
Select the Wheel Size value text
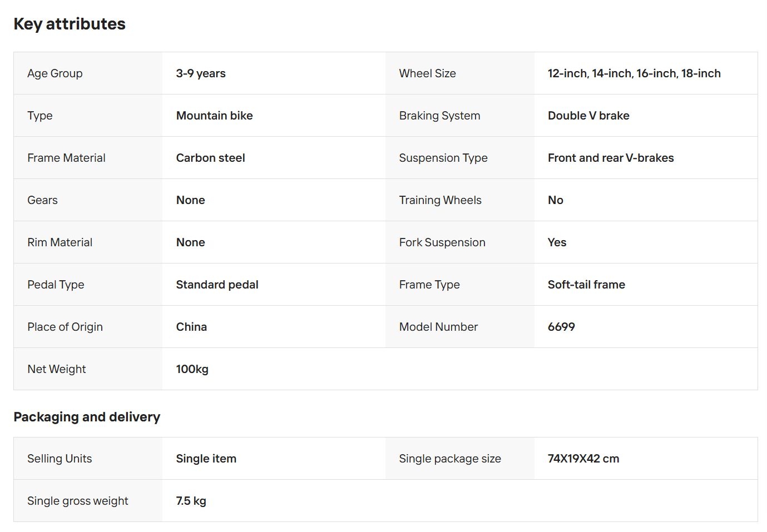[x=634, y=73]
